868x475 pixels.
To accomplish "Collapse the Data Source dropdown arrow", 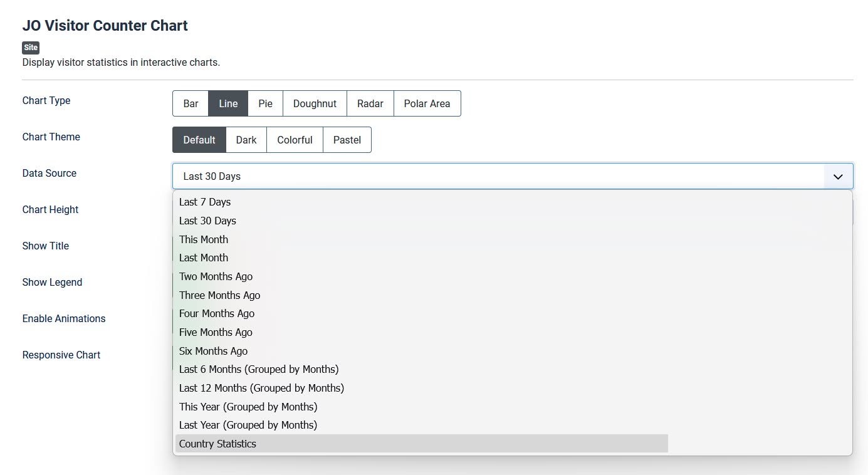I will 838,177.
